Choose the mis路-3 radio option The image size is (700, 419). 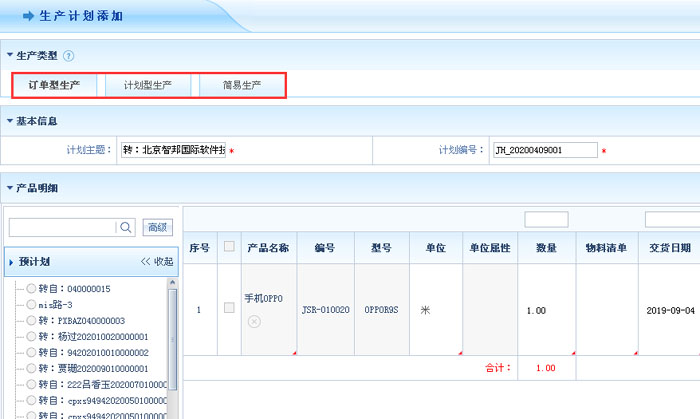pyautogui.click(x=31, y=304)
